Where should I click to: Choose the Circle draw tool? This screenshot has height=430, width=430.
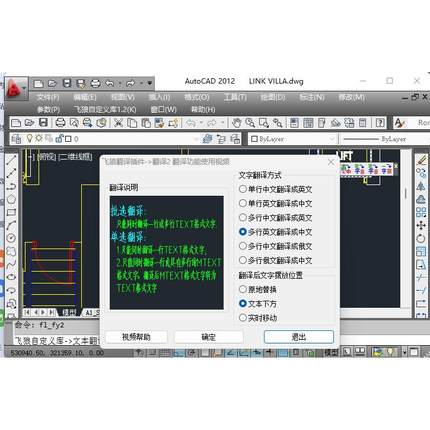(x=11, y=238)
